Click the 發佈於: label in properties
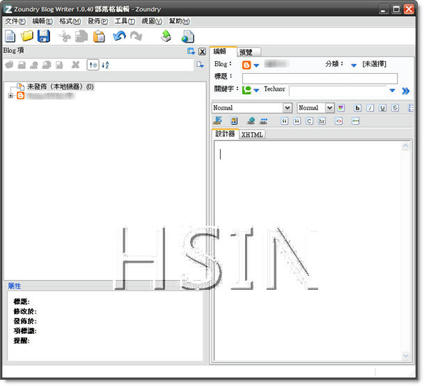Screen dimensions: 424x386 coord(25,321)
